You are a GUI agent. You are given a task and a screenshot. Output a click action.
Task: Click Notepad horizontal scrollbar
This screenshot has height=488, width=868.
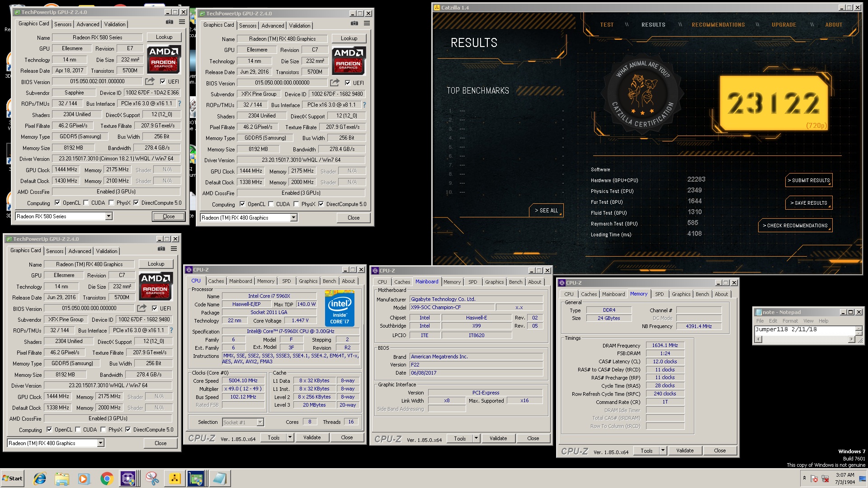(806, 339)
